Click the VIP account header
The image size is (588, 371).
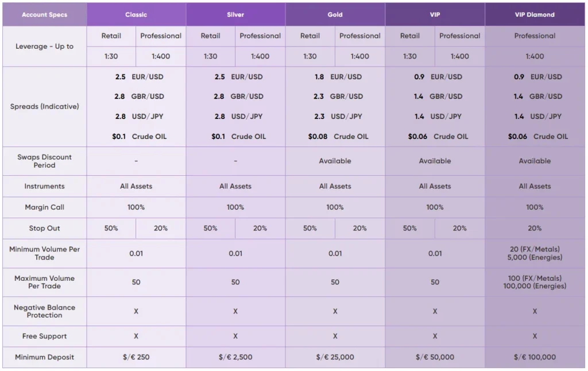(x=435, y=14)
